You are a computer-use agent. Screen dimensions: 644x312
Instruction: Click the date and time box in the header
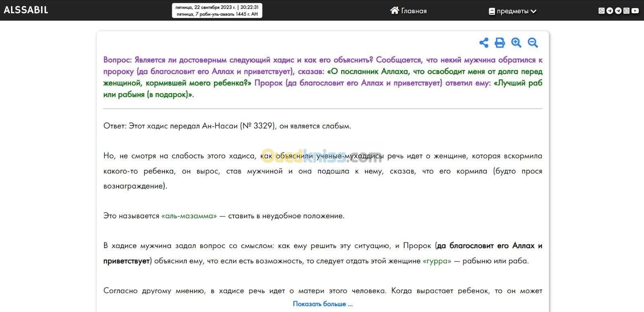217,10
